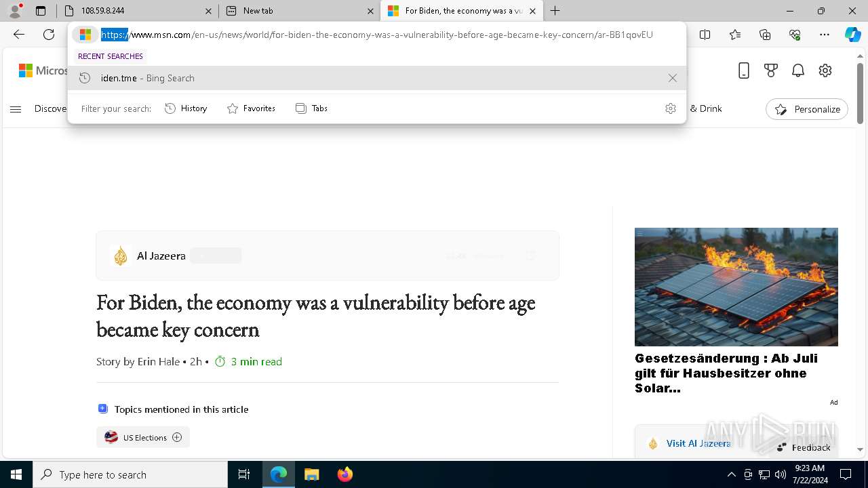Screen dimensions: 868x488
Task: Open the Edge profile icon
Action: [15, 10]
